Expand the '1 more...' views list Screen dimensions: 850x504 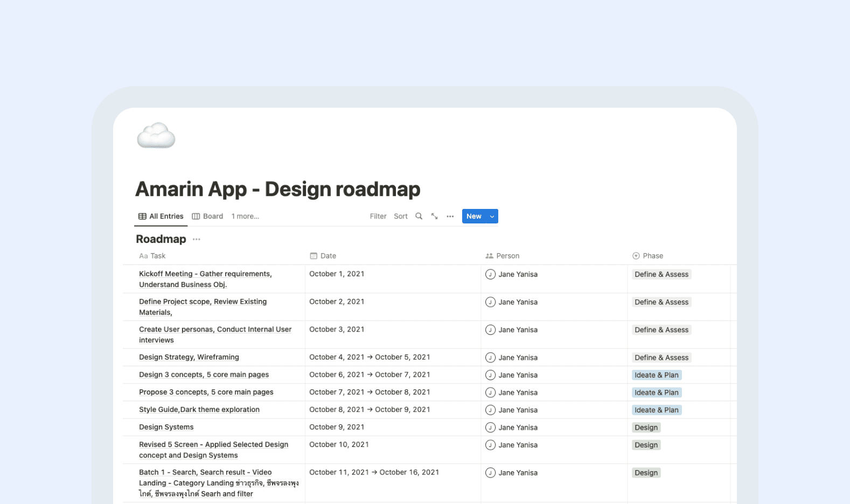[245, 216]
